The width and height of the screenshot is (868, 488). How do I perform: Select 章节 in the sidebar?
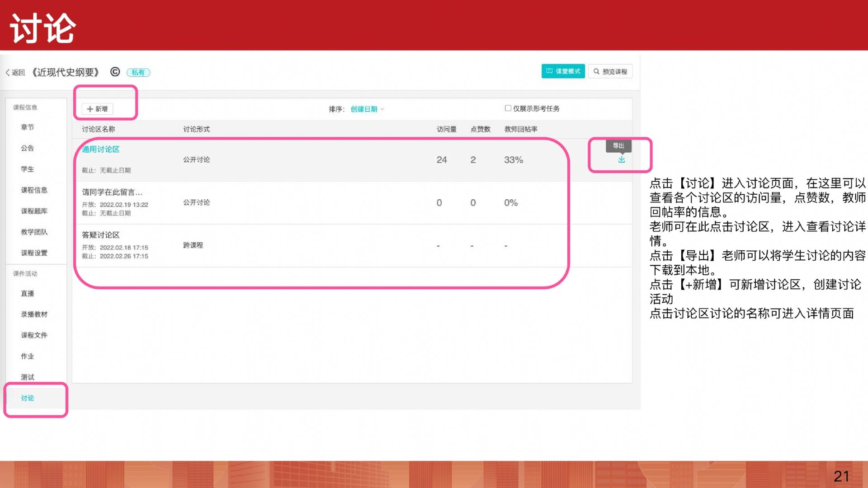pos(28,127)
